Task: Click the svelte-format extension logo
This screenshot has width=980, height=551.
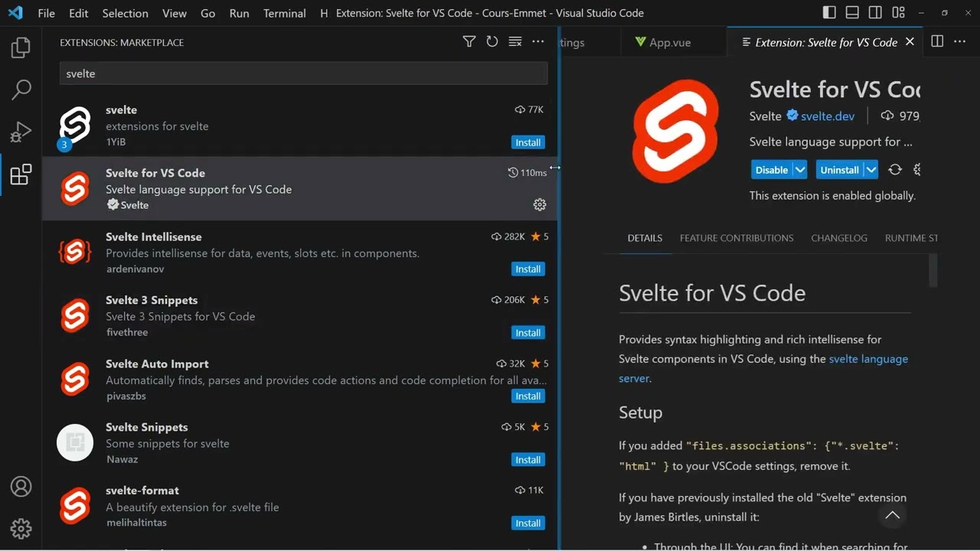Action: (75, 507)
